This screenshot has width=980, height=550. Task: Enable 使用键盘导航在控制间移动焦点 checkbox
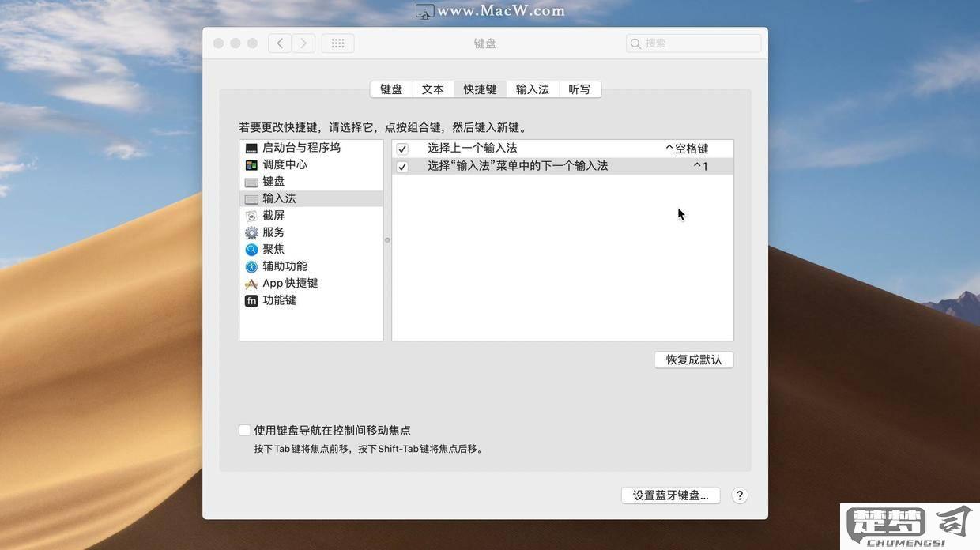tap(245, 431)
